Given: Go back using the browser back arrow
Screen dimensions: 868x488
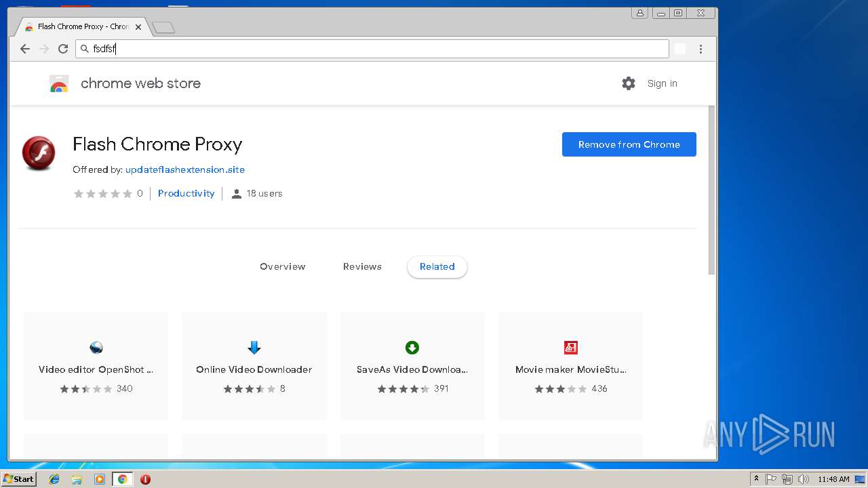Looking at the screenshot, I should click(25, 49).
